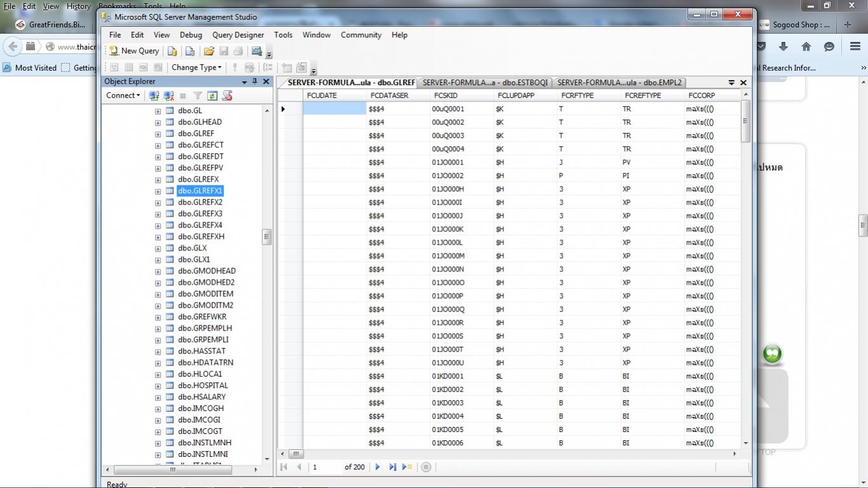Switch to the dbo.EMPL2 tab
The height and width of the screenshot is (488, 868).
(x=620, y=83)
